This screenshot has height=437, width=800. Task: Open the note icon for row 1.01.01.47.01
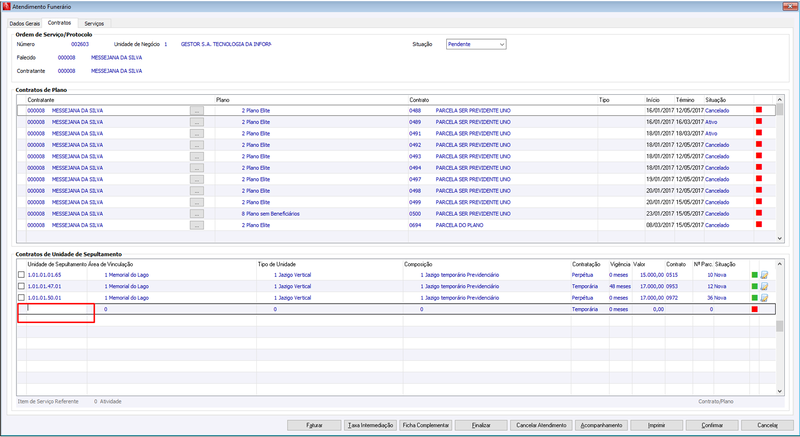(764, 287)
